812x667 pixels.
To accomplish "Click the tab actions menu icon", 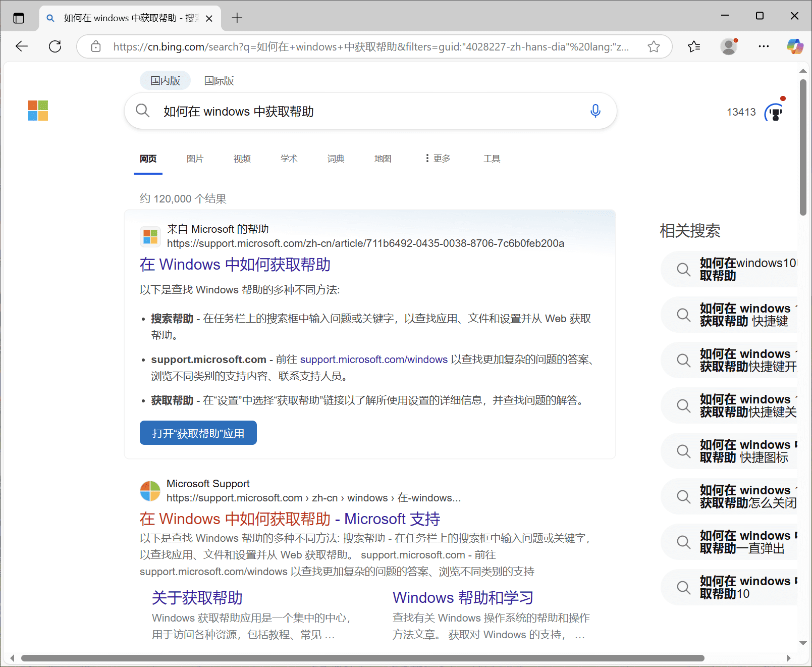I will (x=19, y=18).
